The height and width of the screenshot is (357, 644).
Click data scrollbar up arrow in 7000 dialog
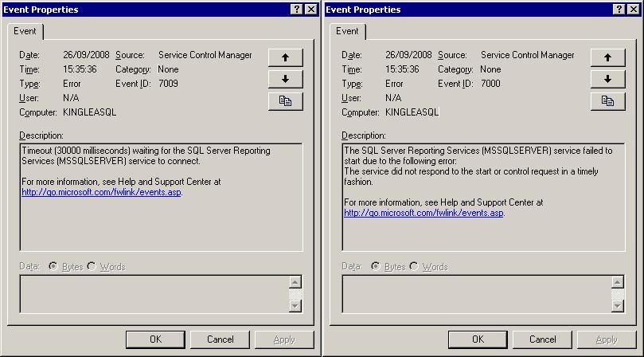point(618,282)
